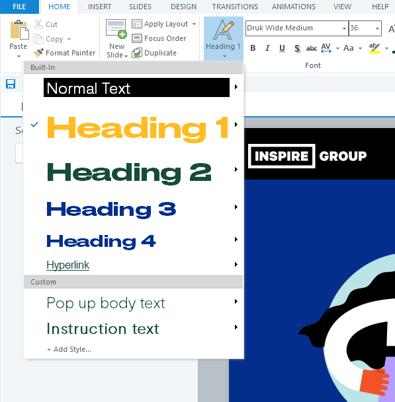Activate the Format Painter brush
This screenshot has height=402, width=395.
click(x=39, y=53)
